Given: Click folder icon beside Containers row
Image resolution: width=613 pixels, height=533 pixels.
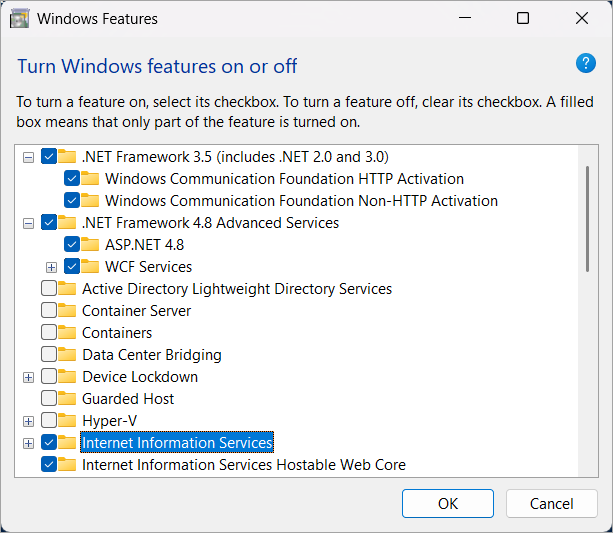Looking at the screenshot, I should click(x=67, y=332).
